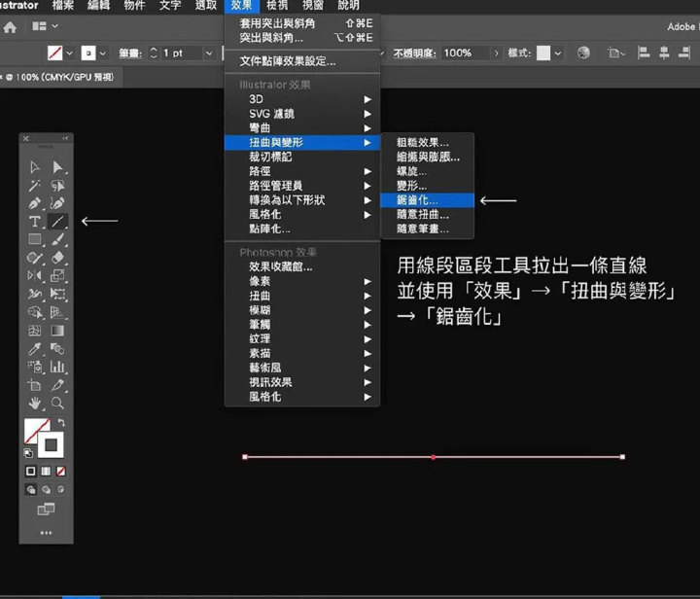Select the Lasso tool
700x599 pixels.
pos(57,185)
